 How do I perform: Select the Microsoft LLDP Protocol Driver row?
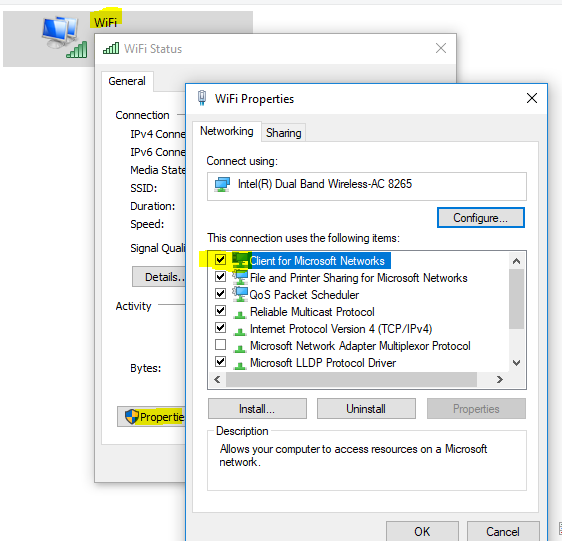click(323, 363)
